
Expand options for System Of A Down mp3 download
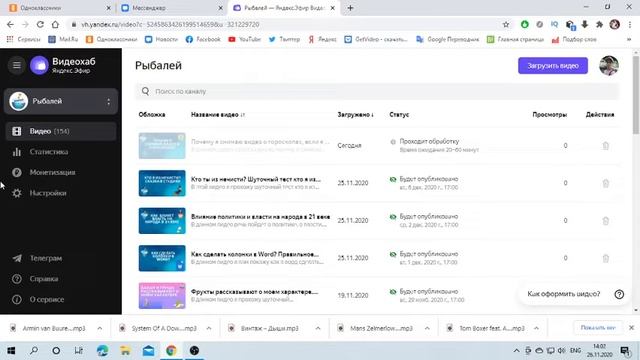click(209, 328)
